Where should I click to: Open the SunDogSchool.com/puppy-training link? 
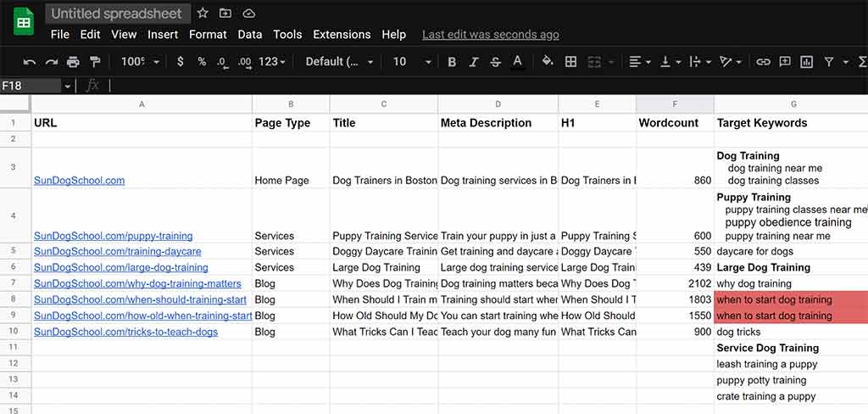pos(113,236)
